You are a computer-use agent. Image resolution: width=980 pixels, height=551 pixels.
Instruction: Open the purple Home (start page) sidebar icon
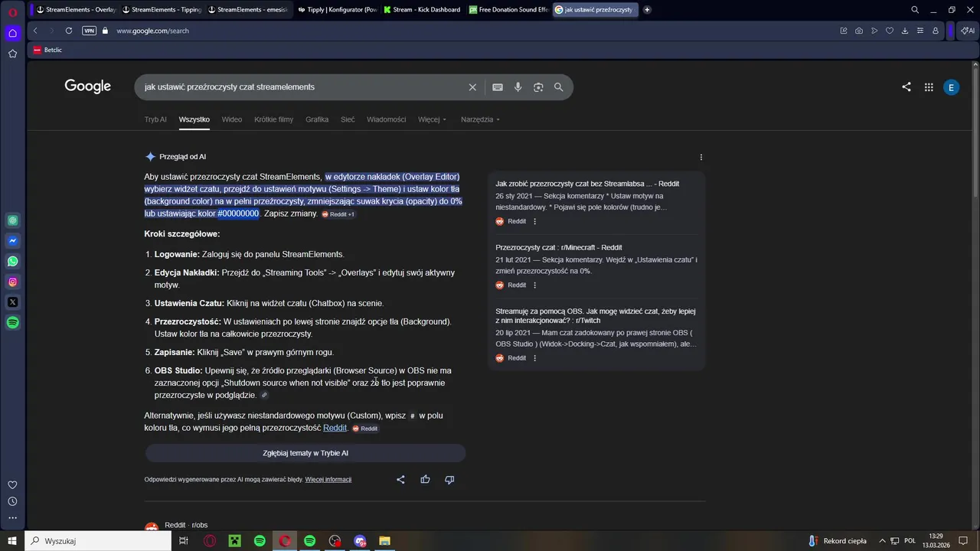coord(12,33)
